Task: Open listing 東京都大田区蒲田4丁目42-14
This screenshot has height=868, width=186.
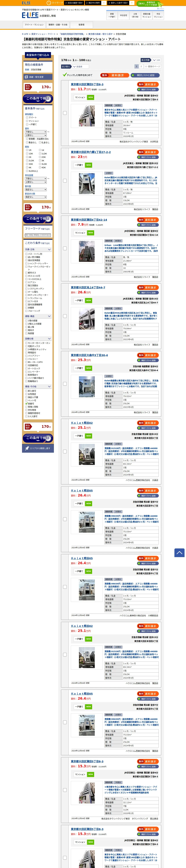Action: coord(89,220)
